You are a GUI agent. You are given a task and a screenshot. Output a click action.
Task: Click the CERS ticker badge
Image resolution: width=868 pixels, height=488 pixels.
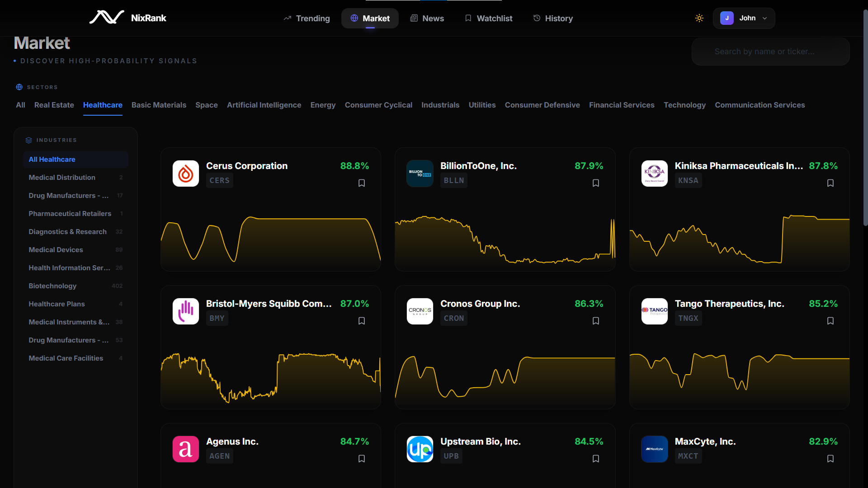[x=220, y=180]
